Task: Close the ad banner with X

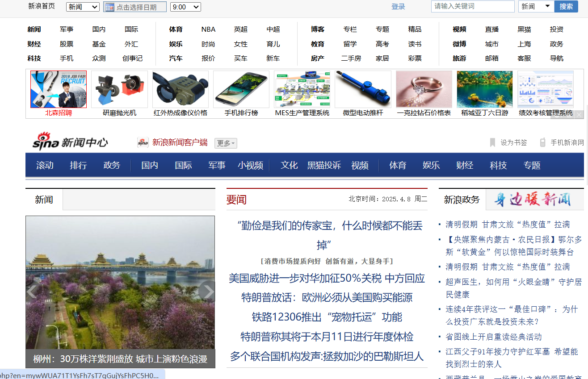Action: (x=579, y=115)
